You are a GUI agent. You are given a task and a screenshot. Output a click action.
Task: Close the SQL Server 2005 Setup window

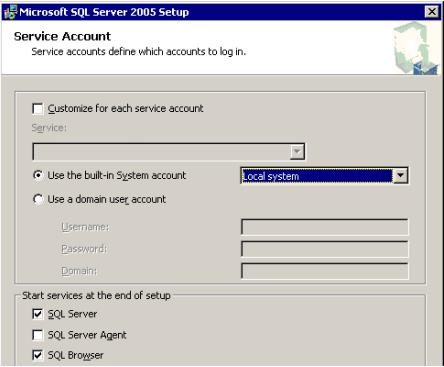coord(432,12)
